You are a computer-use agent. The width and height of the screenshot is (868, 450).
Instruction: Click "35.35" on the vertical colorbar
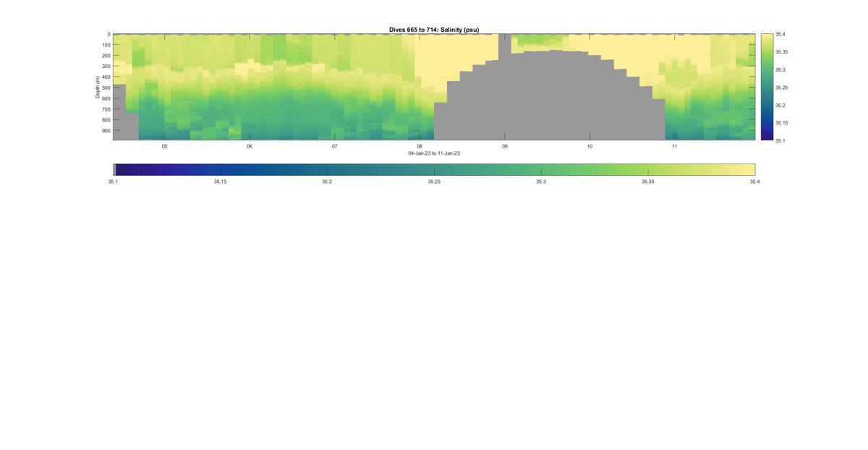(x=782, y=52)
